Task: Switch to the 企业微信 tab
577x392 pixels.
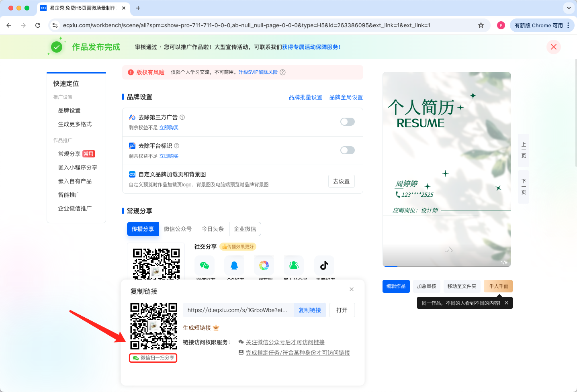Action: click(245, 229)
